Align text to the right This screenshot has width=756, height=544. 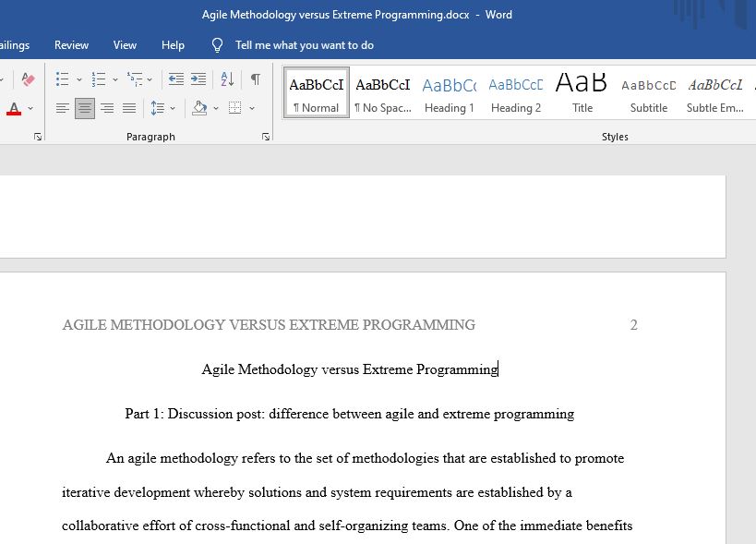[107, 108]
